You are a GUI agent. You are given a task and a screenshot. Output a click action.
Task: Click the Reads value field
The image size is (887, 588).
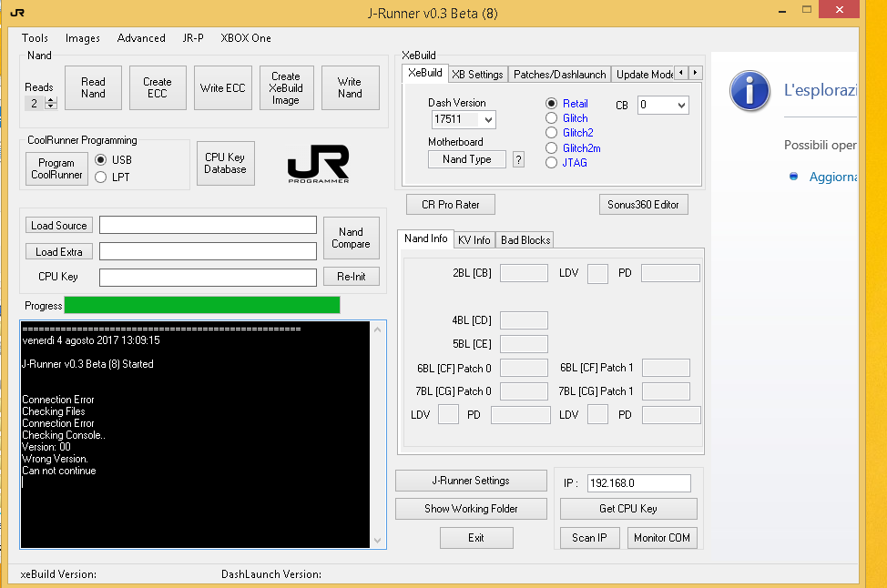click(36, 103)
